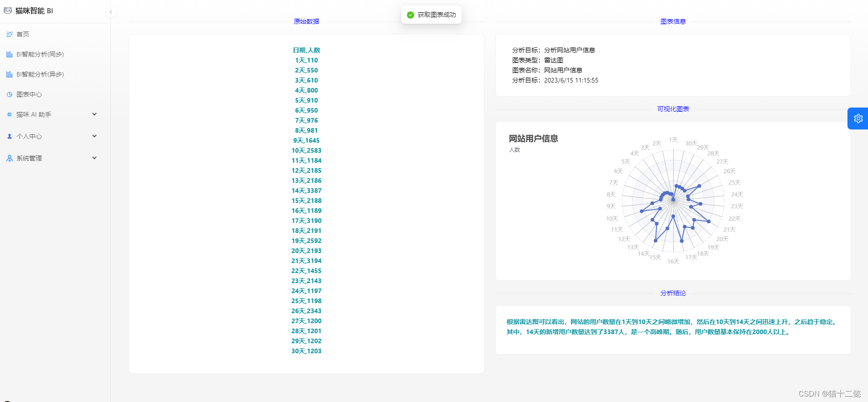Click the radar chart 1天 axis label

[x=673, y=140]
